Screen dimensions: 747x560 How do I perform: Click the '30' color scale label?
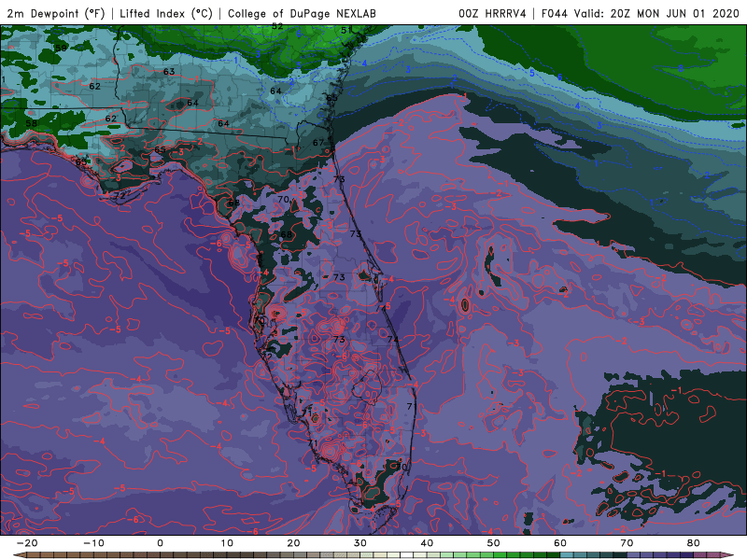coord(360,543)
